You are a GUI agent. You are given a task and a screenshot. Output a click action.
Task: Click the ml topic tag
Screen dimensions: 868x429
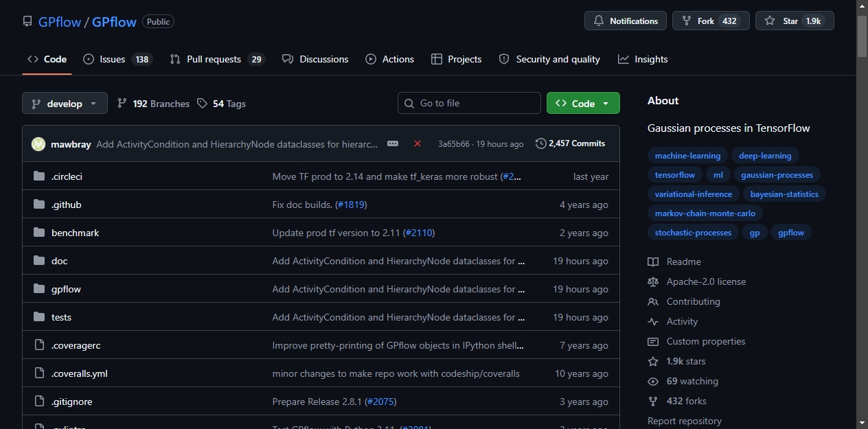(718, 175)
